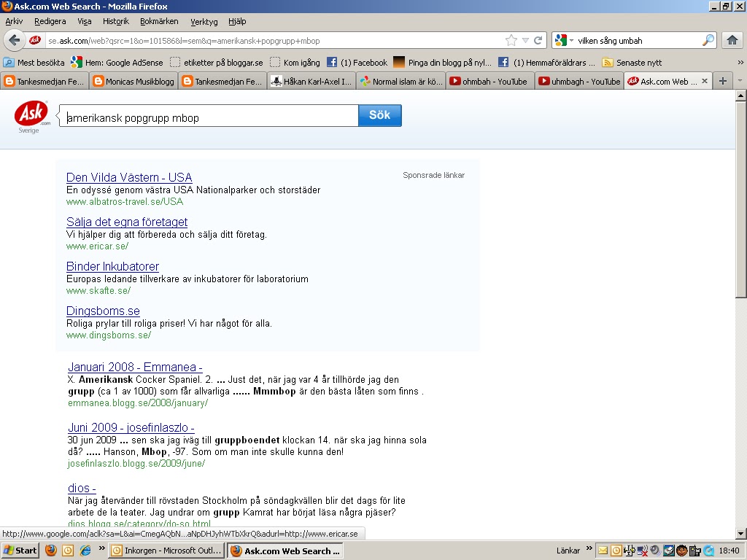The image size is (747, 560).
Task: Open the Kom igång bookmark
Action: coord(295,63)
